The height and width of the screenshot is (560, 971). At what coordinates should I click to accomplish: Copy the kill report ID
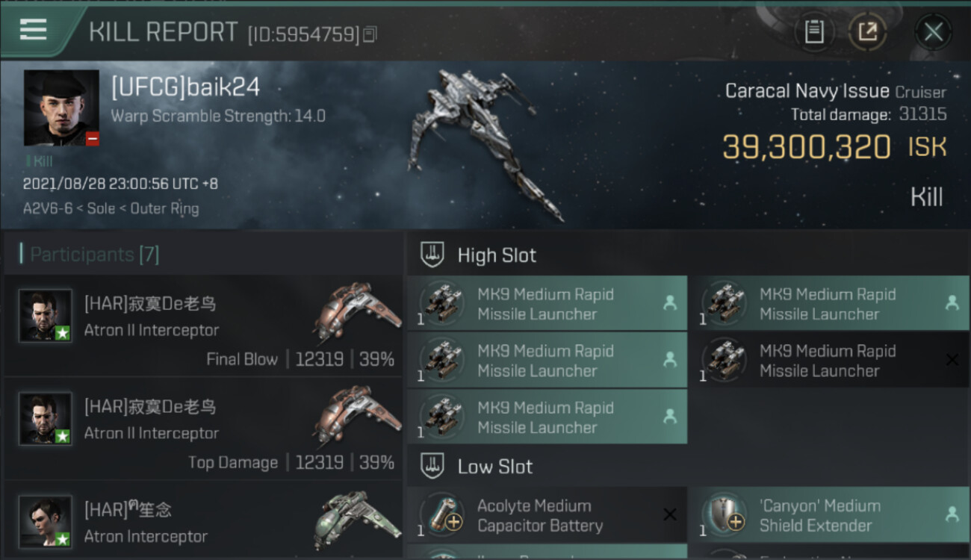tap(370, 34)
